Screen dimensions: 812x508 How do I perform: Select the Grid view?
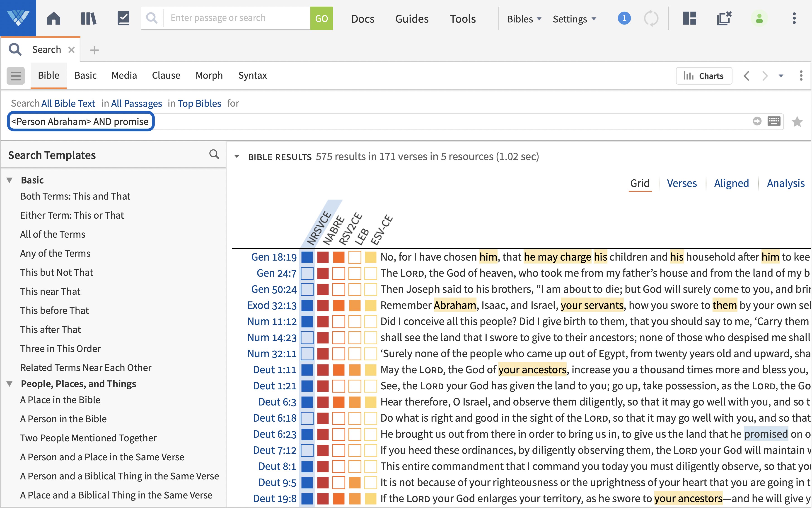point(640,183)
